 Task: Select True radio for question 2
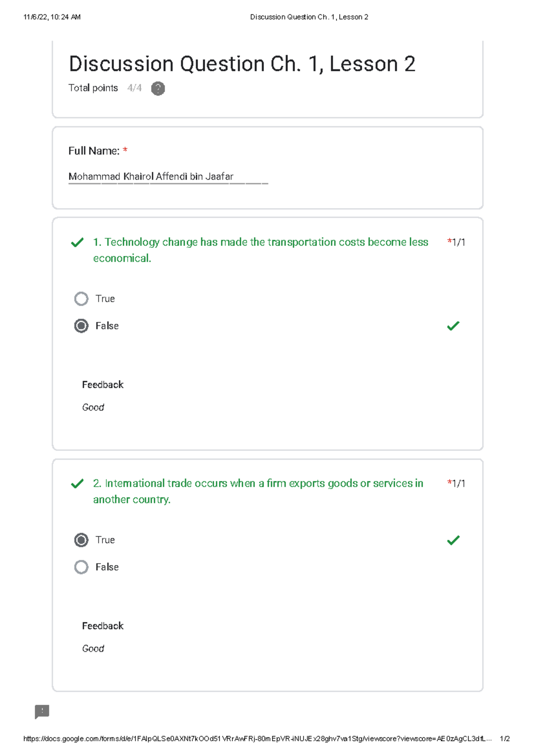[81, 540]
